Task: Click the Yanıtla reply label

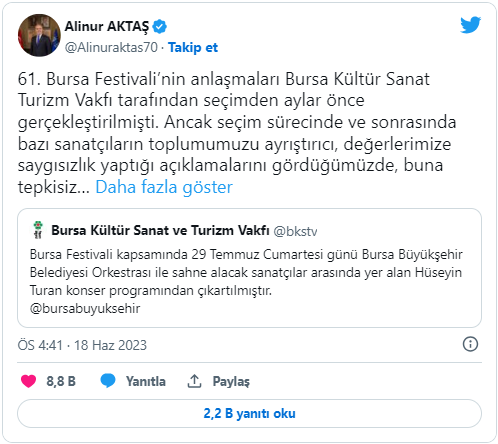Action: (146, 381)
